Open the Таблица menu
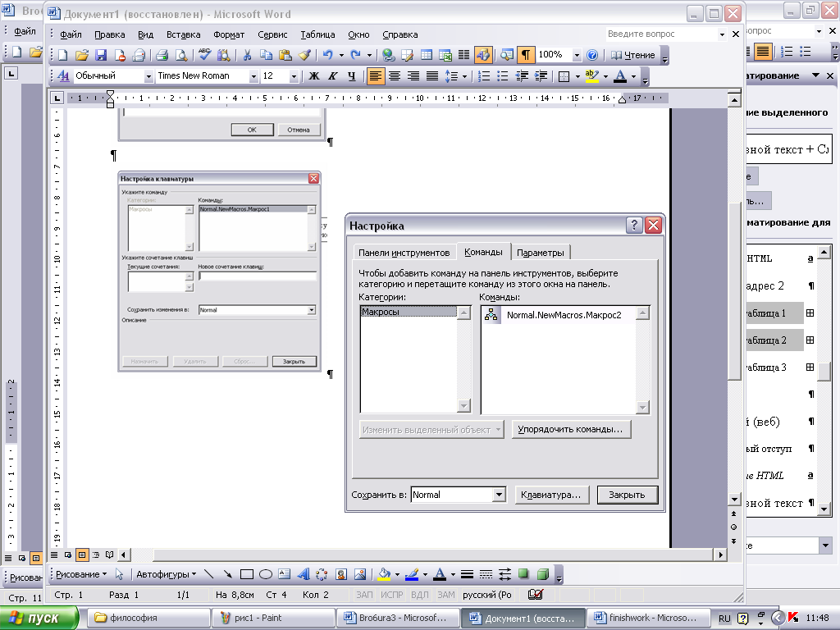The image size is (840, 630). [x=317, y=34]
